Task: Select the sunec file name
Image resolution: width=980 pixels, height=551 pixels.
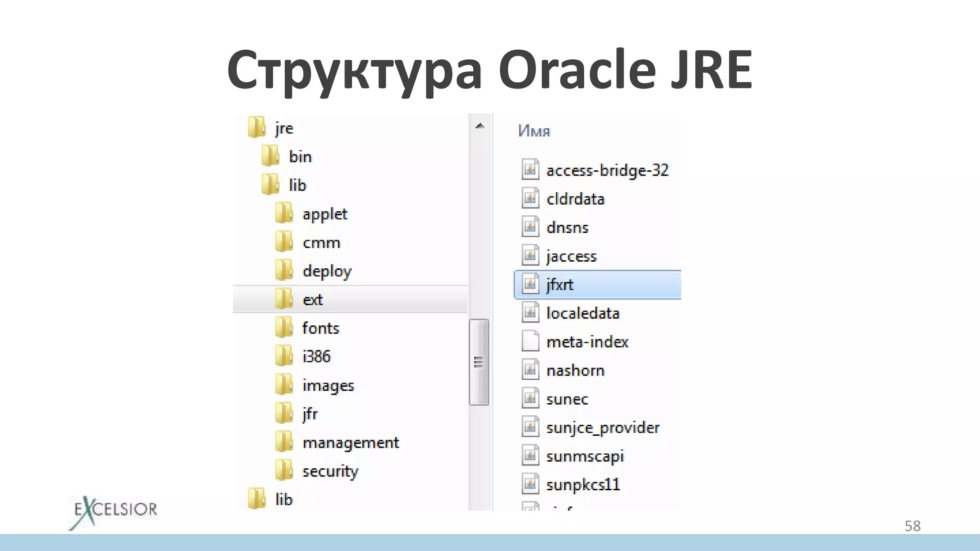Action: click(x=567, y=399)
